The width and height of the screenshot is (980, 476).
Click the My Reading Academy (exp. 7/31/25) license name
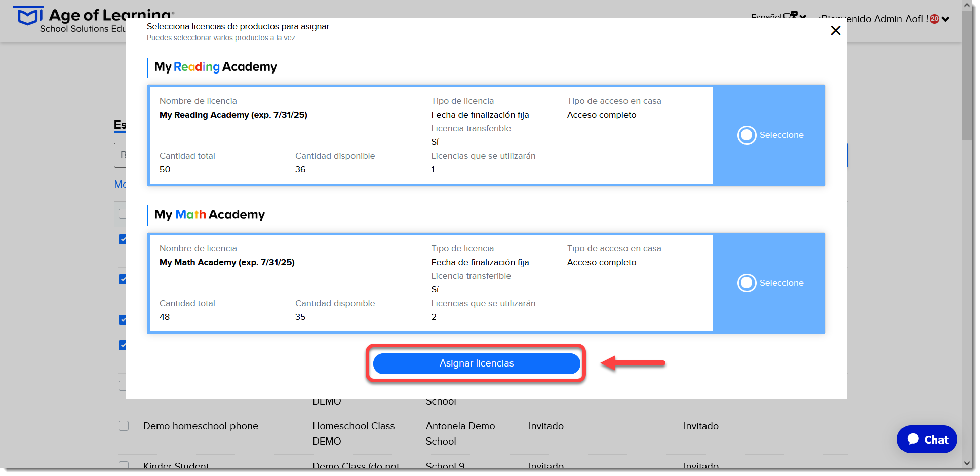(233, 115)
